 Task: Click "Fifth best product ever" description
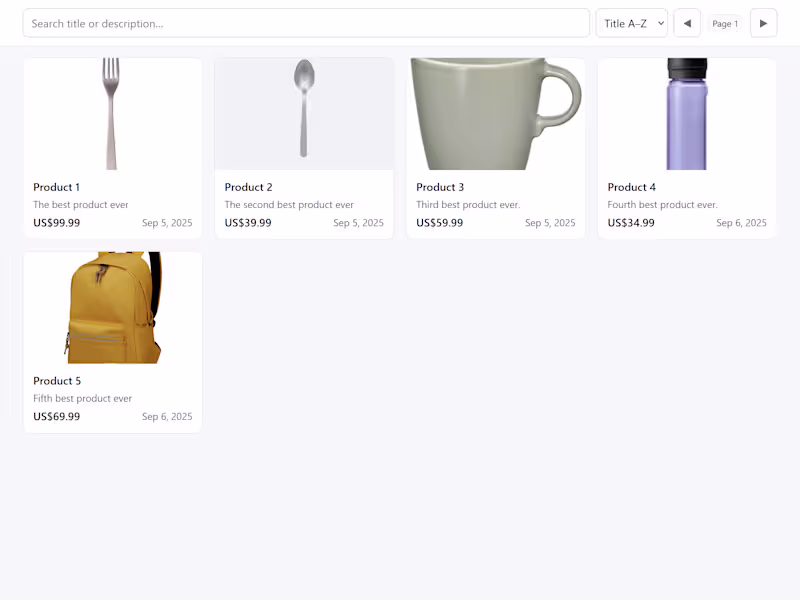83,399
